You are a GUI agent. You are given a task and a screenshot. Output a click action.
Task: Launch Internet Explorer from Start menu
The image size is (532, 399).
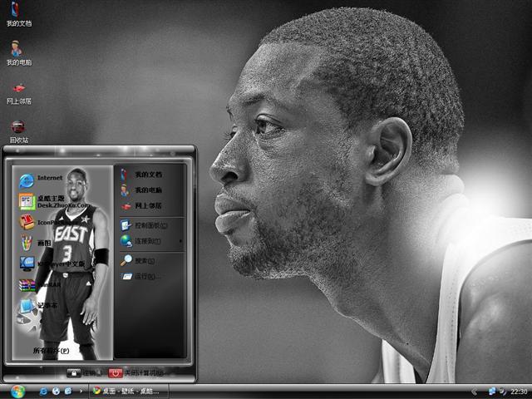tap(41, 180)
